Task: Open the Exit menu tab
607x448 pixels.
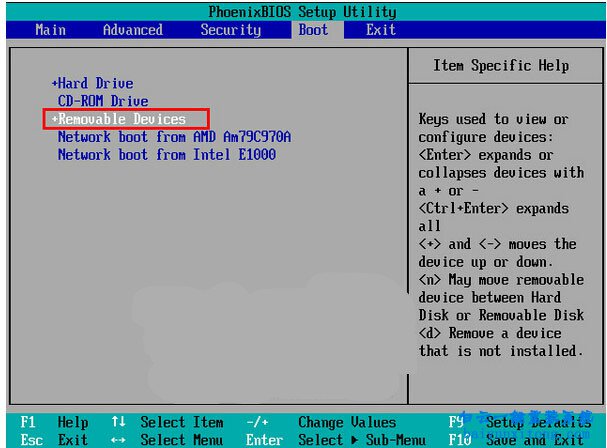Action: [x=380, y=30]
